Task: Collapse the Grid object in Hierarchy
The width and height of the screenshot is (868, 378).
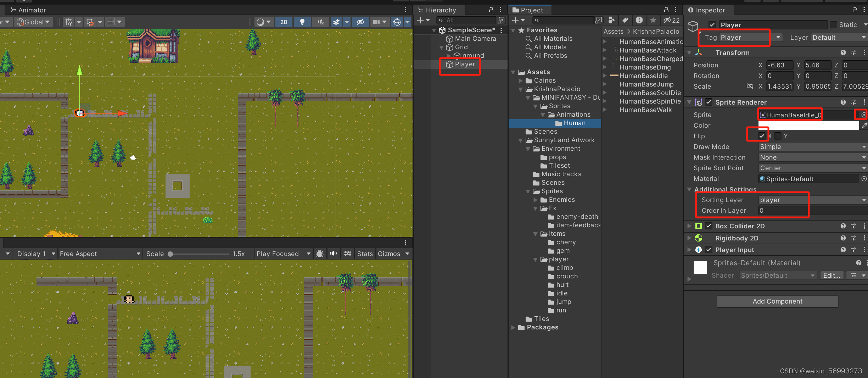Action: click(441, 48)
